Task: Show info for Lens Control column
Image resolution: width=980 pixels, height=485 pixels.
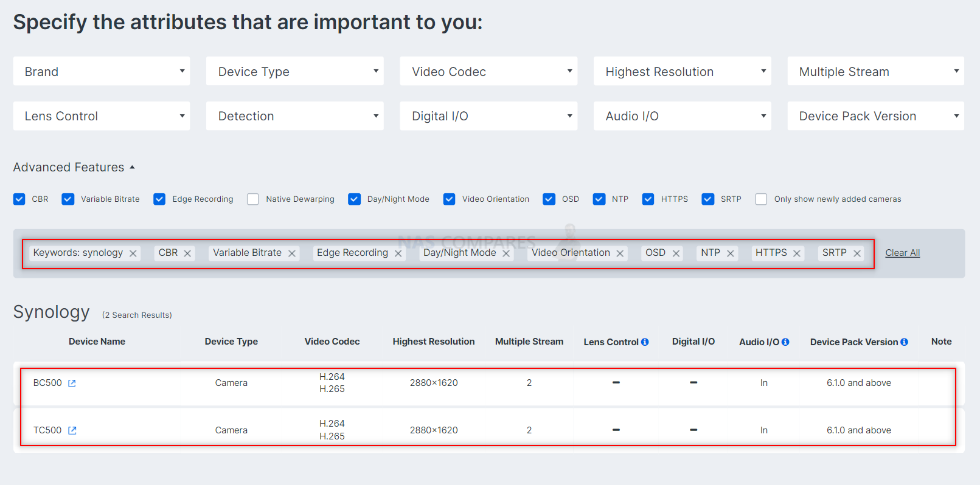Action: pos(645,342)
